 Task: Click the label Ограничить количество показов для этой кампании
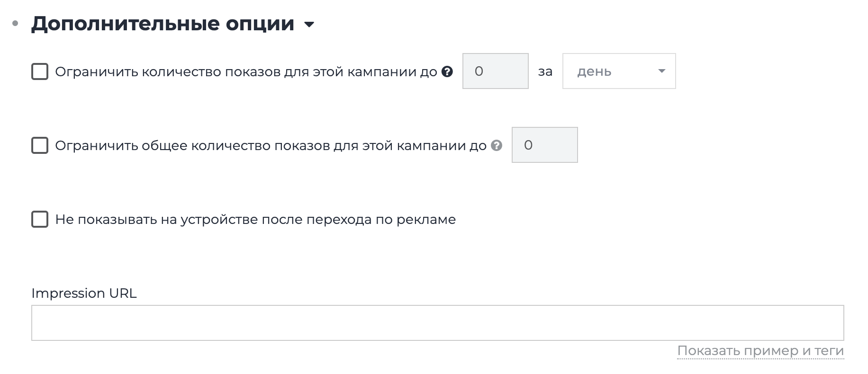point(246,72)
